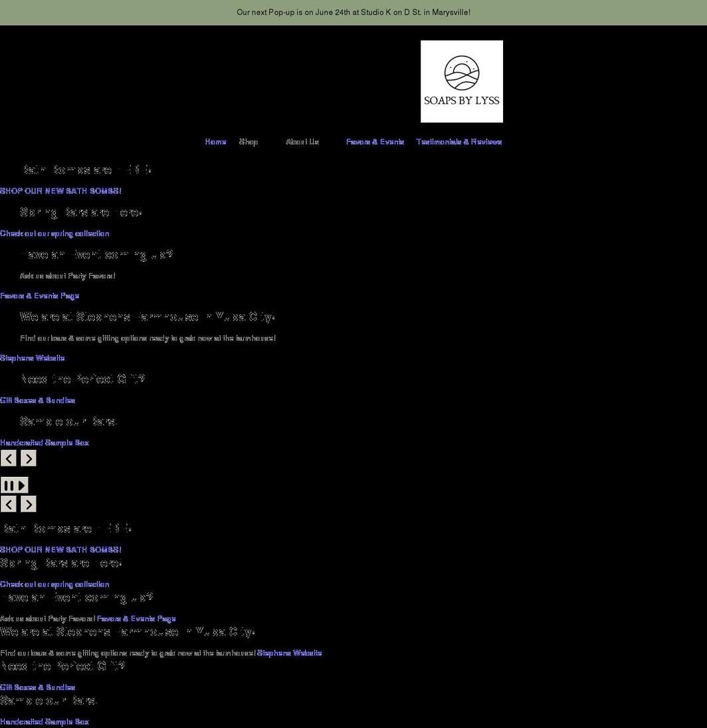Open Testimonials & Reviews navigation item
The image size is (707, 728).
pos(459,141)
